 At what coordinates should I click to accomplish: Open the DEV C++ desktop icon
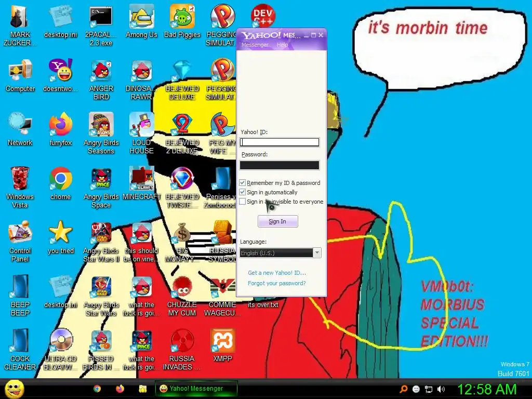click(263, 16)
